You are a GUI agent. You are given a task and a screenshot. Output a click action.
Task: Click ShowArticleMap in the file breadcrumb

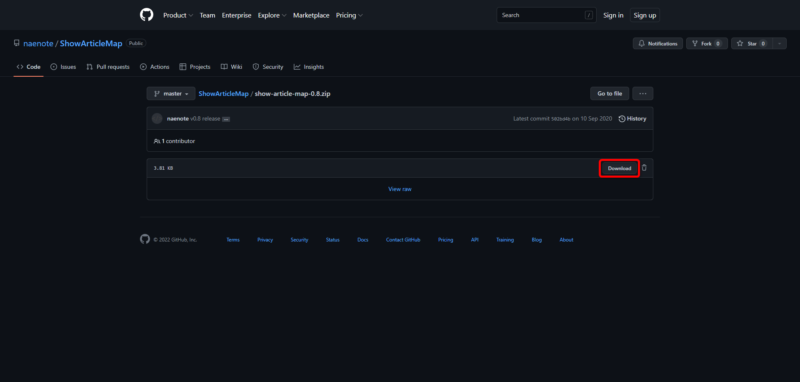click(x=223, y=94)
